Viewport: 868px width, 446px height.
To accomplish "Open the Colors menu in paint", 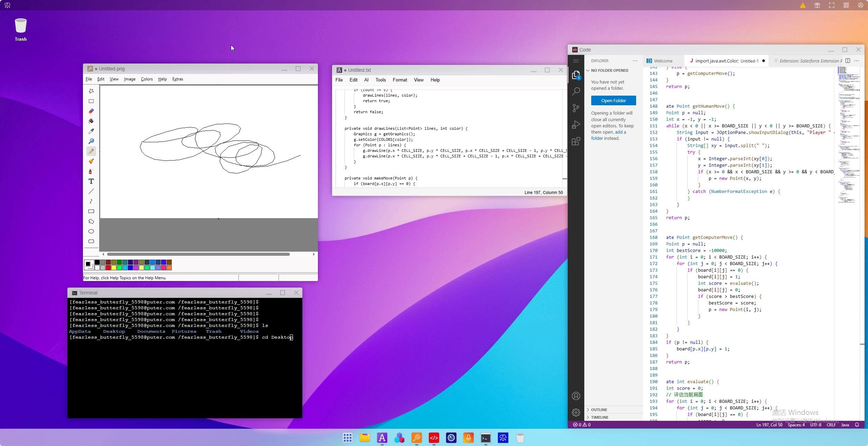I will 147,79.
